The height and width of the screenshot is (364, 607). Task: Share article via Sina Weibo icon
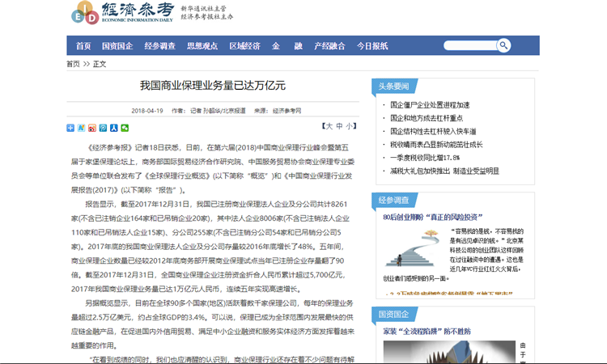pyautogui.click(x=92, y=128)
